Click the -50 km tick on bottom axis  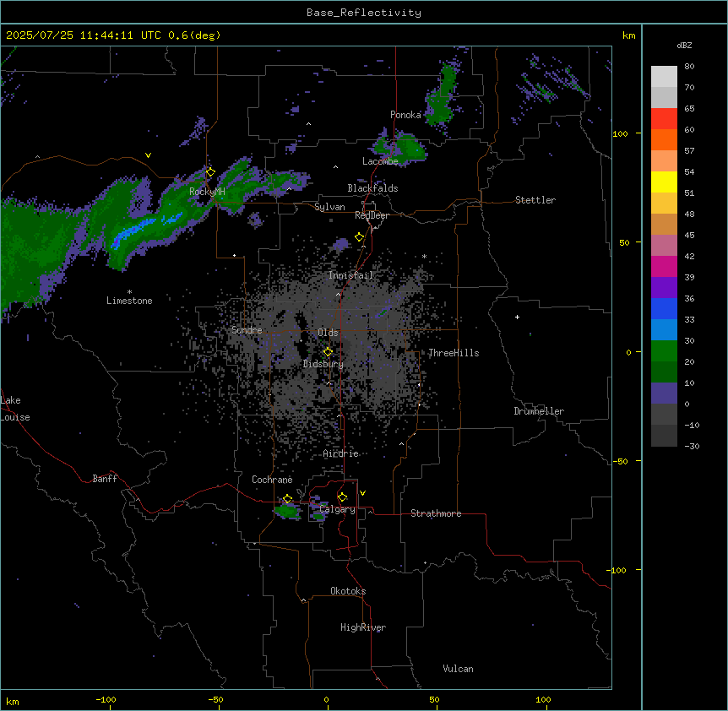pos(215,699)
